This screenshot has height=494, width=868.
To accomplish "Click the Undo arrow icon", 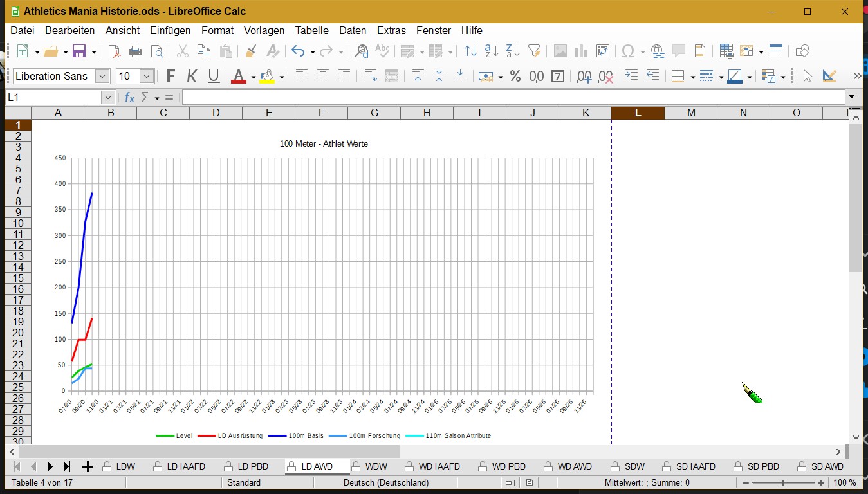I will click(298, 51).
